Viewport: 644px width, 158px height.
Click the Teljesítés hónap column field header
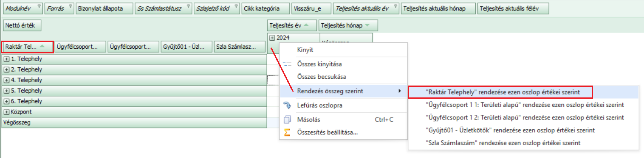coord(348,25)
